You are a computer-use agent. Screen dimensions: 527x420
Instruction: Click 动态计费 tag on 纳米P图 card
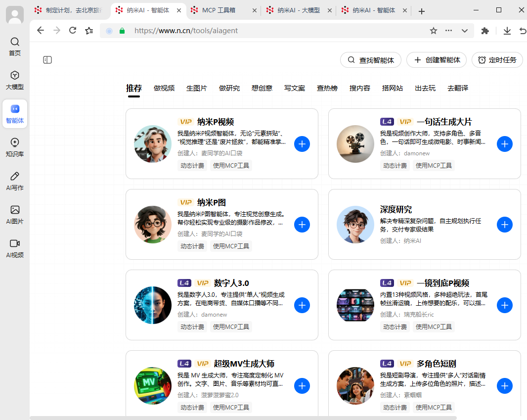(x=192, y=246)
